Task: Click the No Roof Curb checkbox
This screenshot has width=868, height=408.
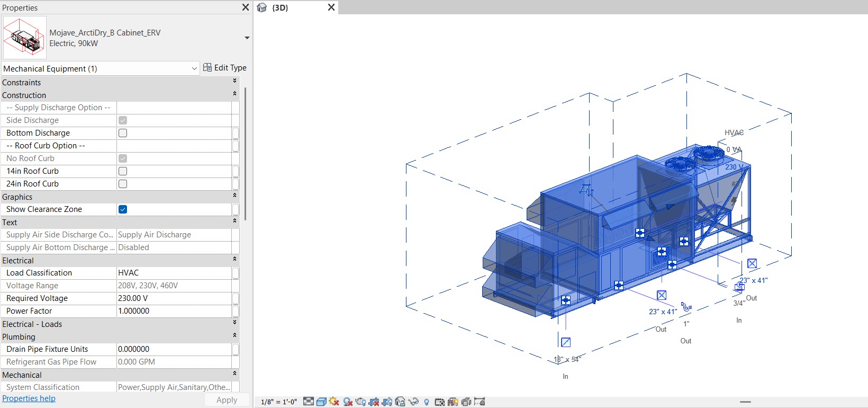Action: point(123,158)
